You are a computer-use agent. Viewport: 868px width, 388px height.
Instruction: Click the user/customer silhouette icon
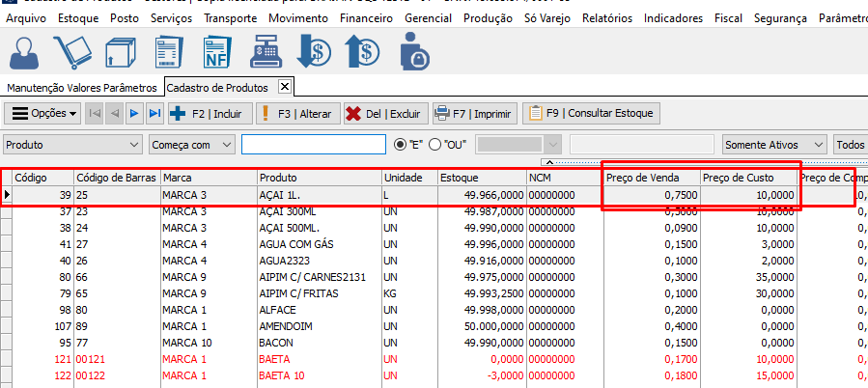point(26,51)
